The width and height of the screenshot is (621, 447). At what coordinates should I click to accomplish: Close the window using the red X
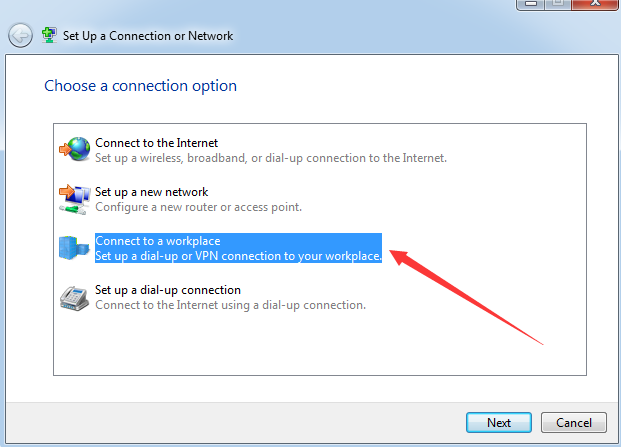click(595, 4)
